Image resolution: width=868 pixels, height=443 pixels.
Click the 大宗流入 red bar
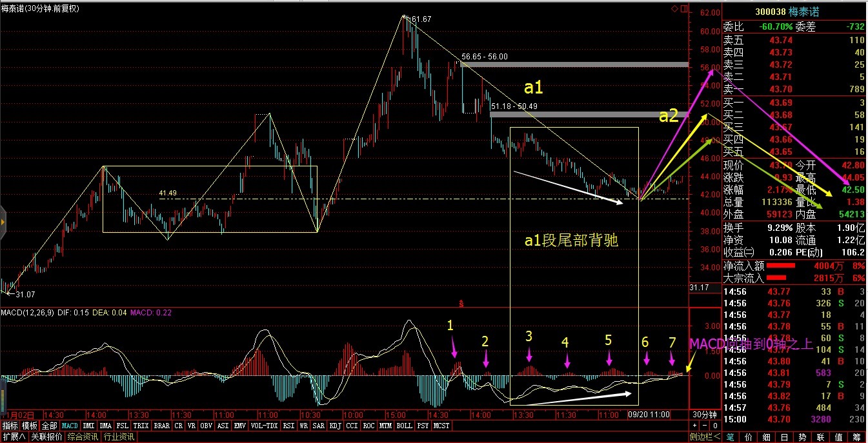[x=778, y=279]
